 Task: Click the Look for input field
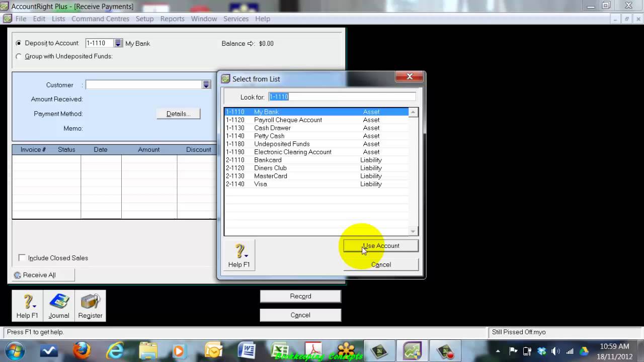click(x=342, y=97)
